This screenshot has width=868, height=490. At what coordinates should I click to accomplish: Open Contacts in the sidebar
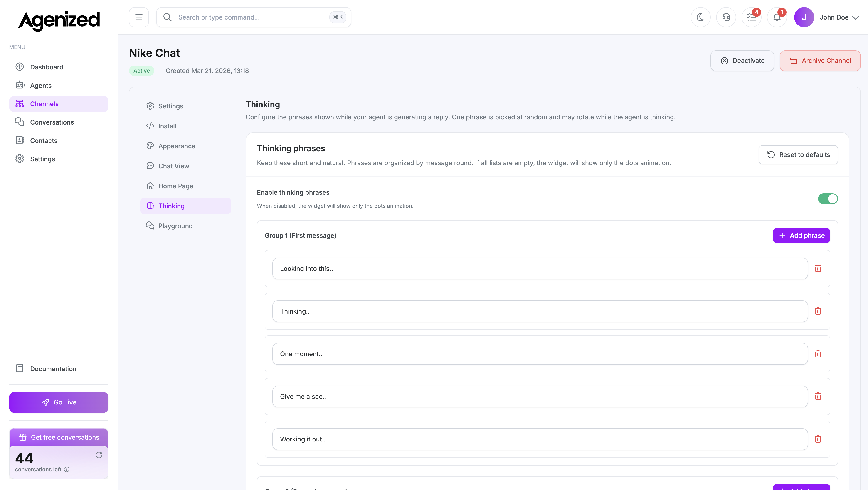pos(59,140)
